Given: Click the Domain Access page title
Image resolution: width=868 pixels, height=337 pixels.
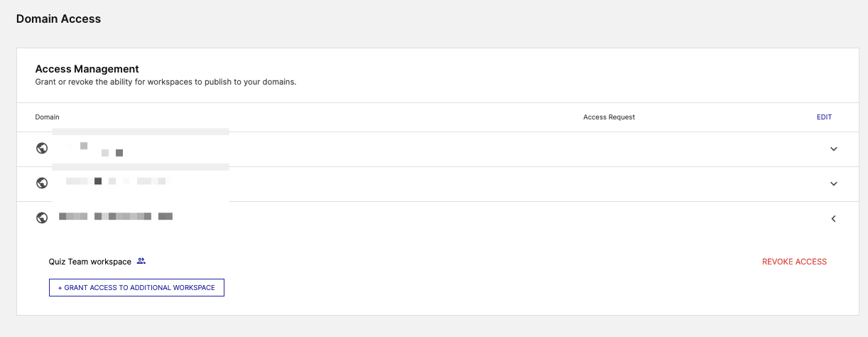Looking at the screenshot, I should 58,19.
